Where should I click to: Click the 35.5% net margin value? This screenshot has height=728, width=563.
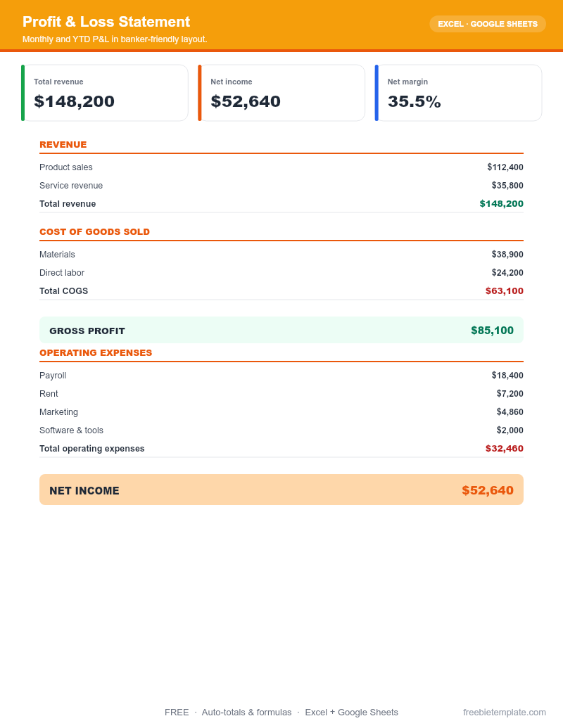pyautogui.click(x=414, y=102)
